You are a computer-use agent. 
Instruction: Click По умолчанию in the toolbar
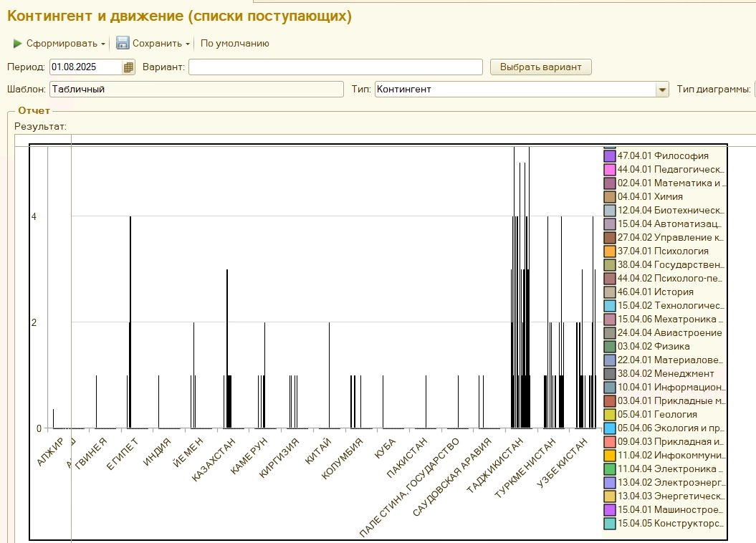234,44
